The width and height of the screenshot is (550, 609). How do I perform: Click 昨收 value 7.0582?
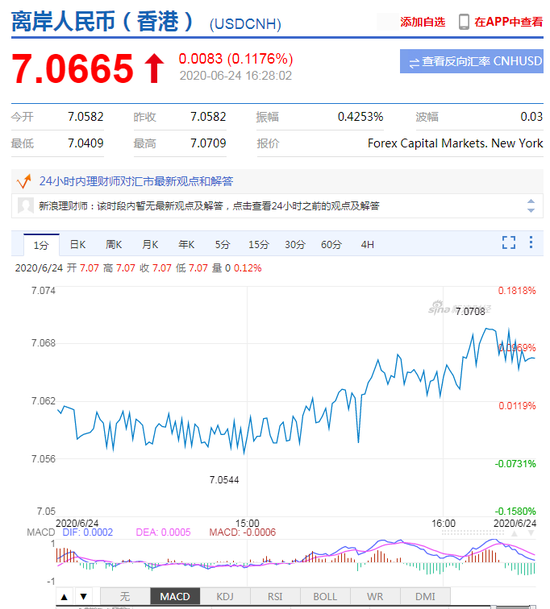tap(208, 117)
